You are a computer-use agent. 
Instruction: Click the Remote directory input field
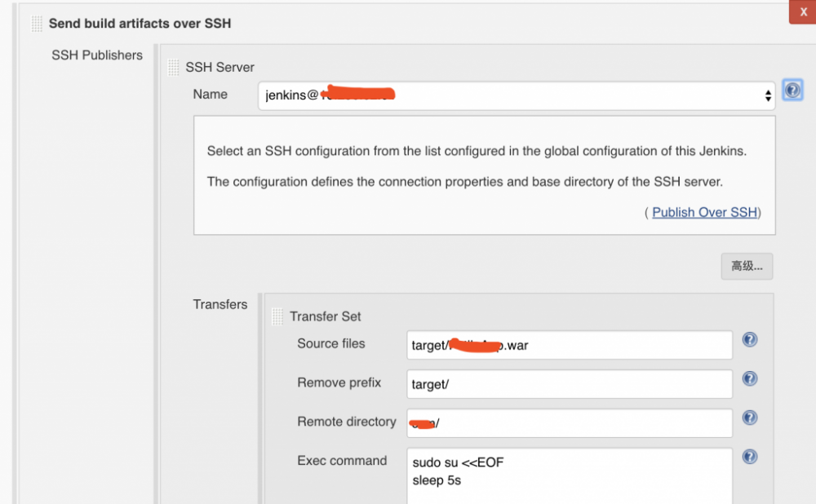(x=569, y=423)
